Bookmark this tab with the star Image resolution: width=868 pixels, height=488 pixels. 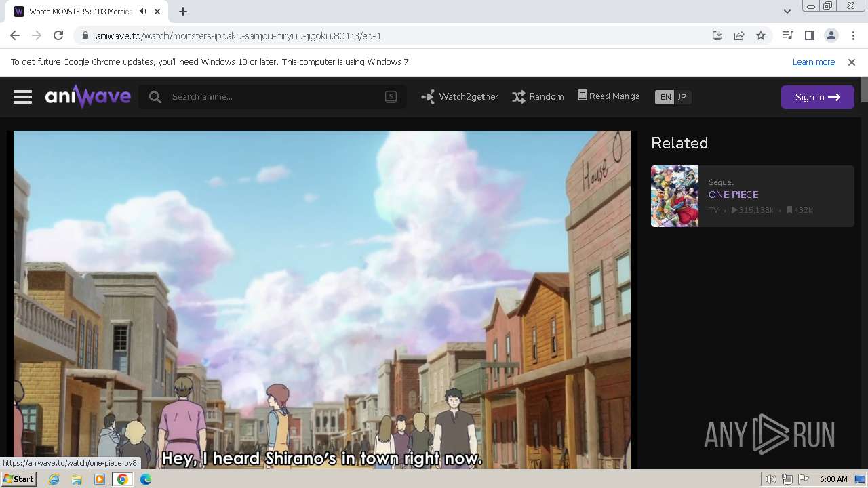point(761,36)
